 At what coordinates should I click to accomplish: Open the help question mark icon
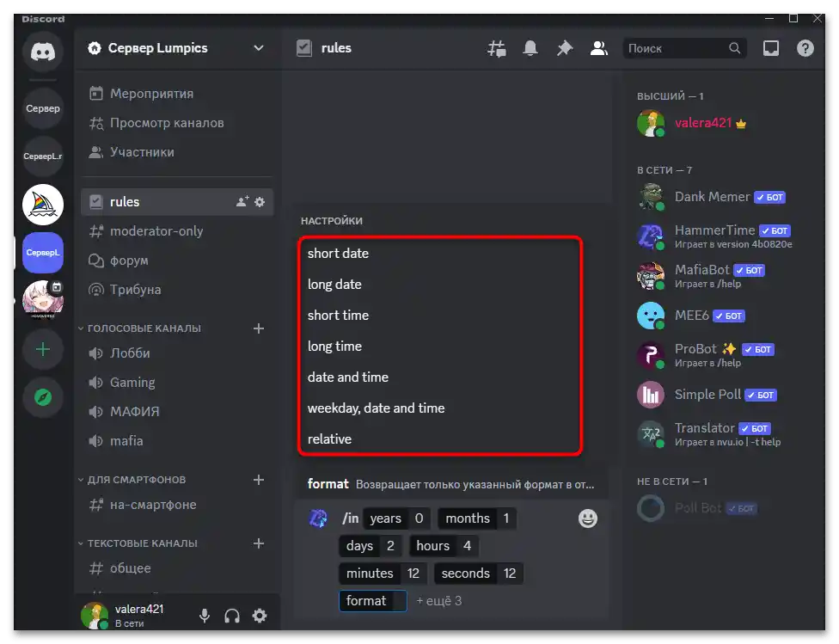pos(805,48)
